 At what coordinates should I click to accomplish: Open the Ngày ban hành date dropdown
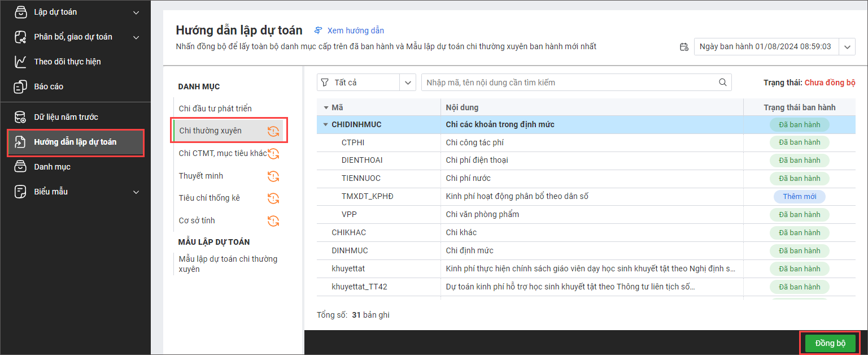tap(847, 47)
